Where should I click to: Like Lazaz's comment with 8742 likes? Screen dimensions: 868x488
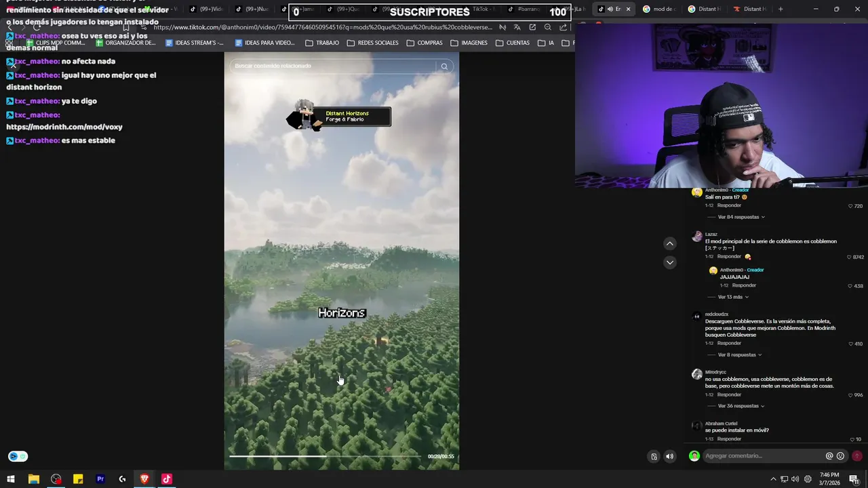(x=849, y=258)
